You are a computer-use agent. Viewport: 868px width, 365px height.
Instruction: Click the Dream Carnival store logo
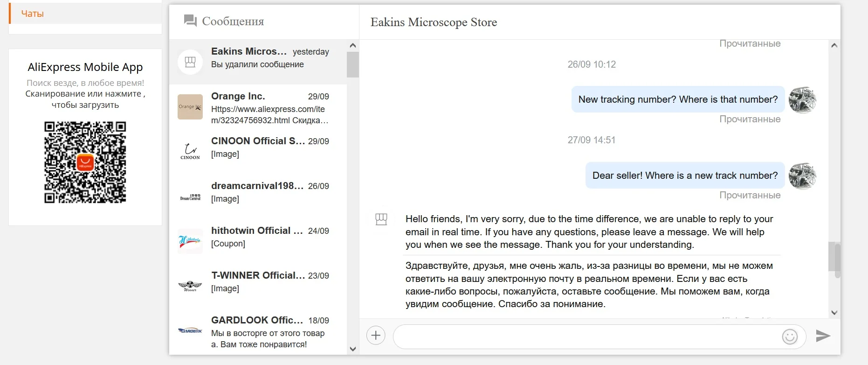(190, 197)
